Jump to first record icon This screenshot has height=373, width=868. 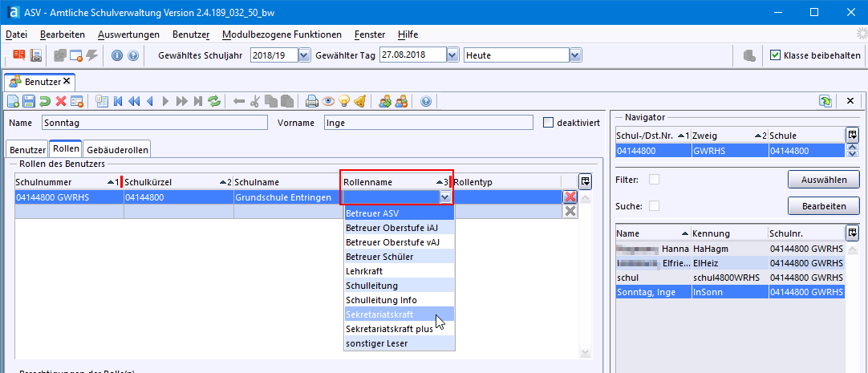coord(119,101)
